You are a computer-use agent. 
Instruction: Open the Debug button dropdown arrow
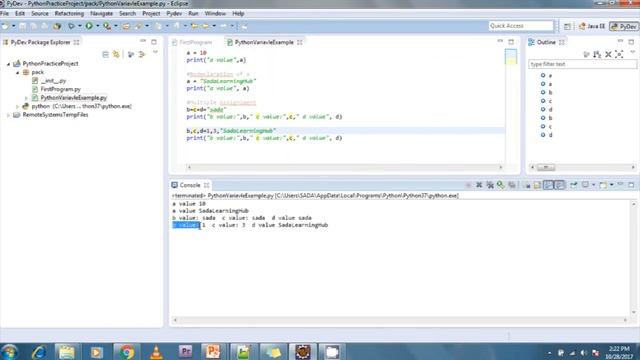coord(80,26)
